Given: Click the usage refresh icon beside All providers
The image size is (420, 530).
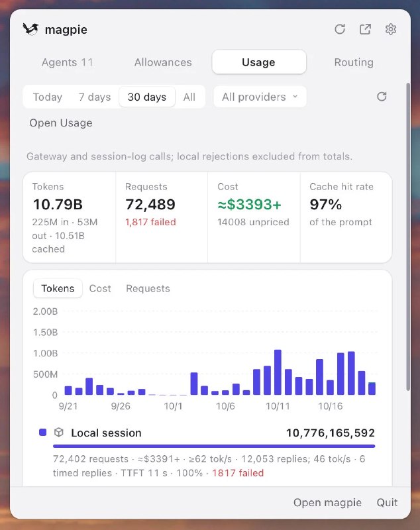Looking at the screenshot, I should coord(382,97).
